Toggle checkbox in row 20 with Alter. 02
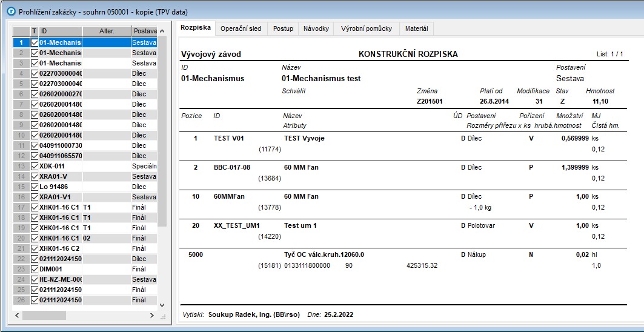 (x=35, y=238)
